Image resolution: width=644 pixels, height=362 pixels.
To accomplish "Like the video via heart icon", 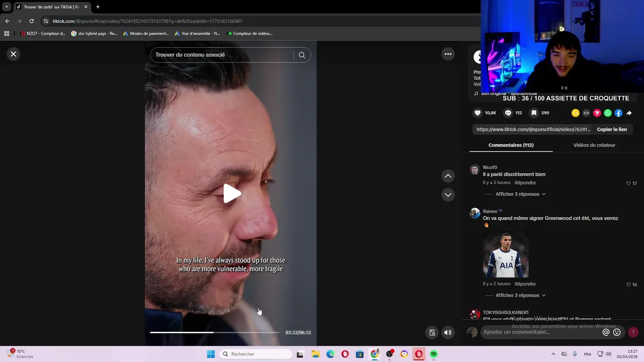I will coord(477,113).
